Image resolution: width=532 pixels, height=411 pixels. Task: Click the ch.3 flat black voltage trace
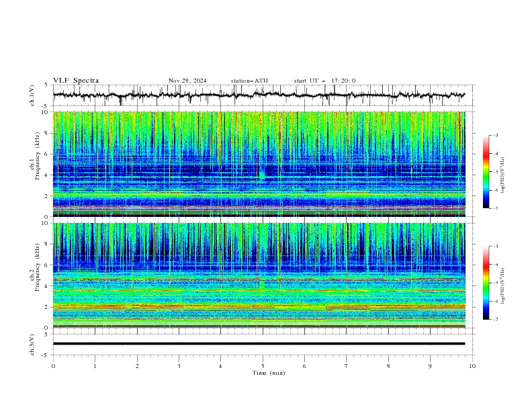coord(259,344)
